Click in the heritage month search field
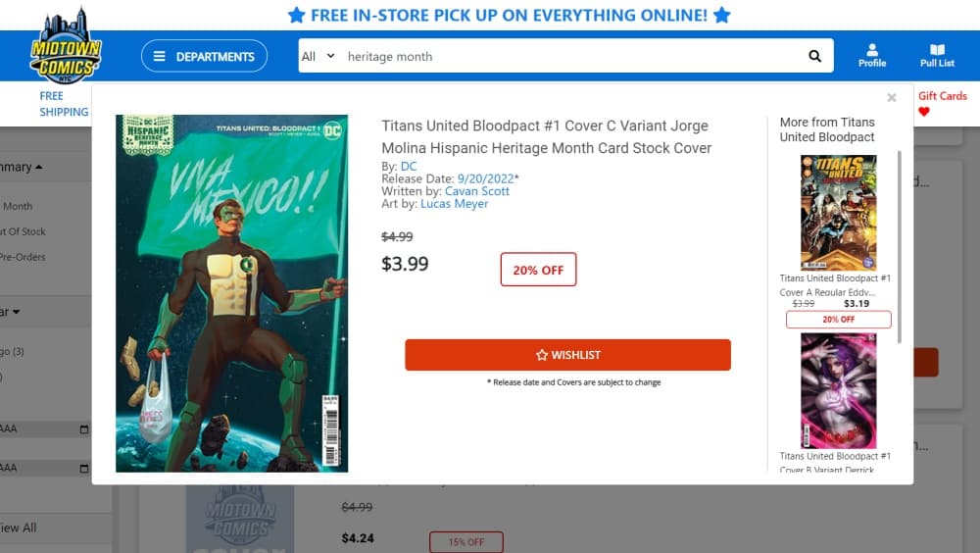The height and width of the screenshot is (553, 980). 568,56
